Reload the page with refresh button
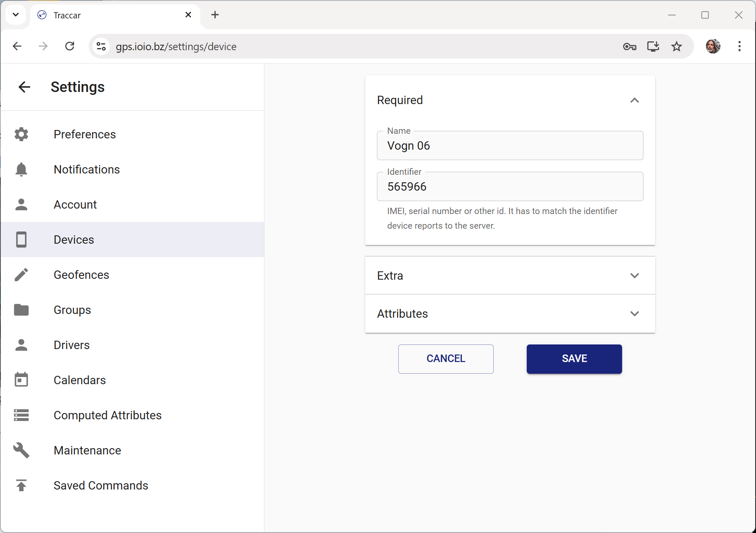Screen dimensions: 756x533 [x=70, y=46]
